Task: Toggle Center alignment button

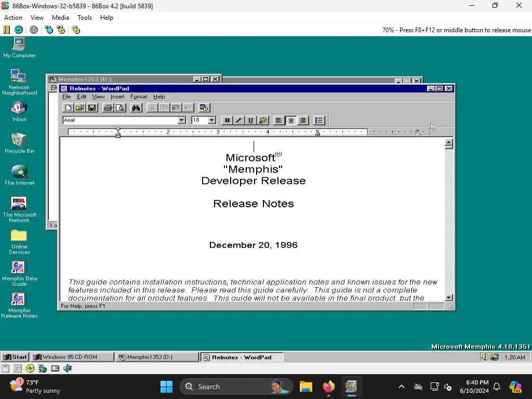Action: click(x=291, y=121)
